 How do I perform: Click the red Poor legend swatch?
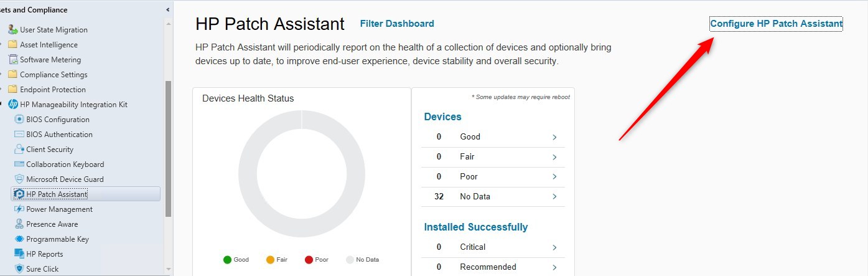tap(309, 260)
